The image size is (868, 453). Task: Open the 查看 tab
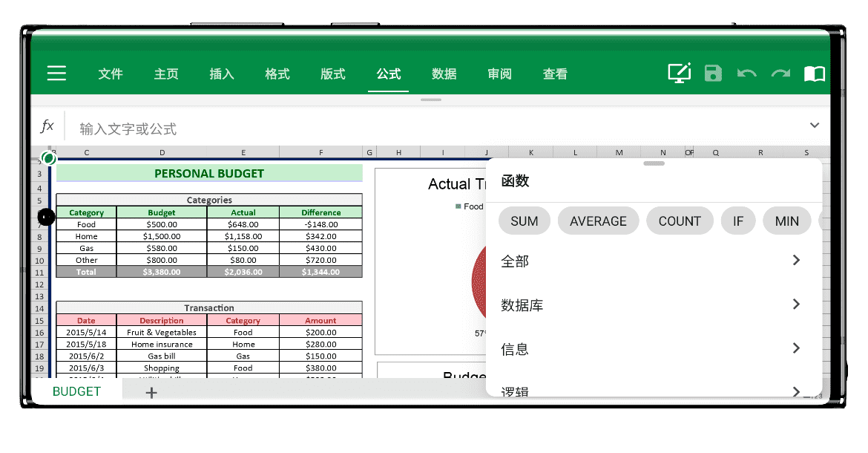pos(555,74)
